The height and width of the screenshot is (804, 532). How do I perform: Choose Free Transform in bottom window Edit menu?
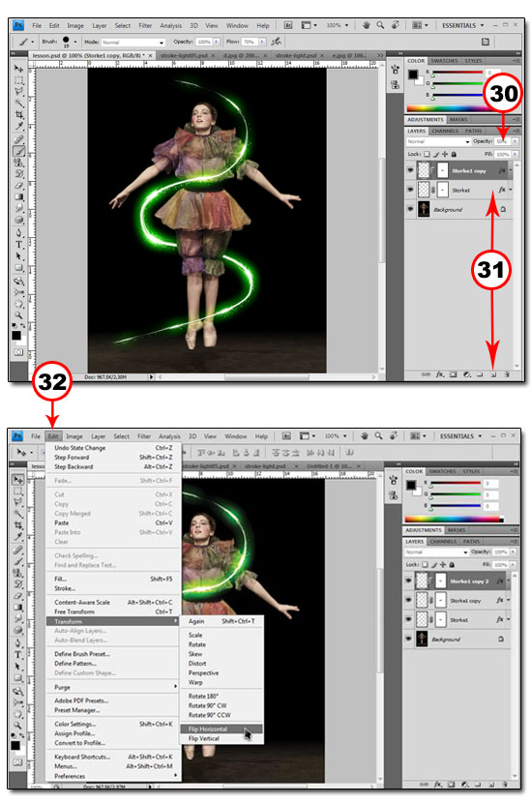click(x=113, y=611)
